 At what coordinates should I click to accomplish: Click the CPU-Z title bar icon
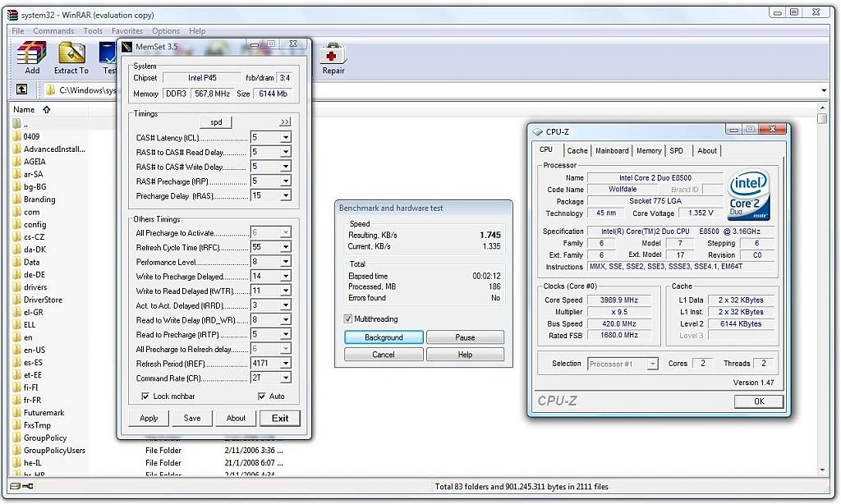537,131
